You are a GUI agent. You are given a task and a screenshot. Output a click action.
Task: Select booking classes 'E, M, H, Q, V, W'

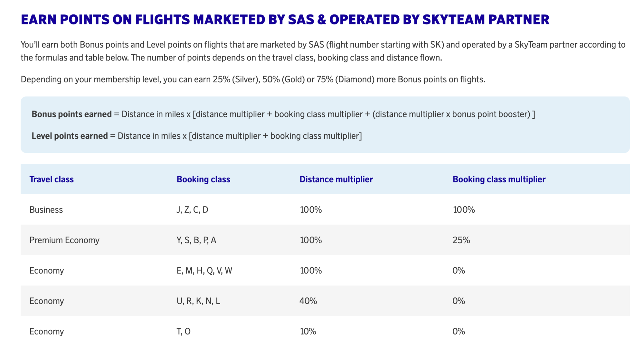(x=204, y=270)
